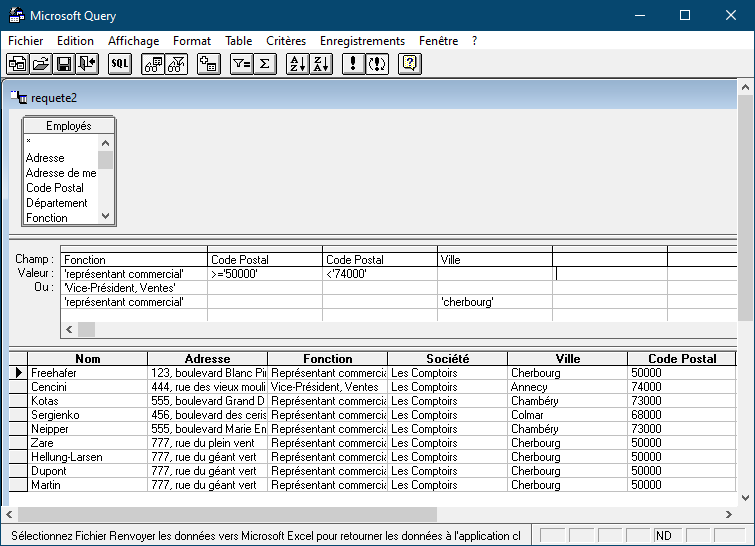Select the Société column header

pos(447,359)
